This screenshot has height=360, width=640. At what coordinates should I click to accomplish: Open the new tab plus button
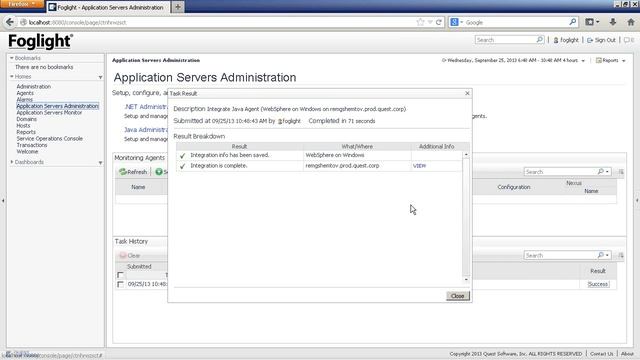[178, 7]
